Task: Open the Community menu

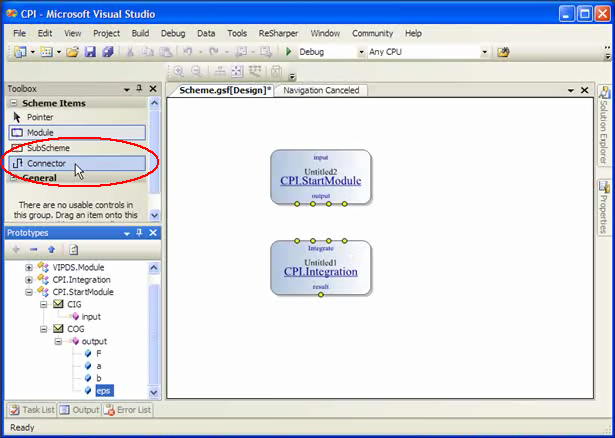Action: pyautogui.click(x=373, y=33)
